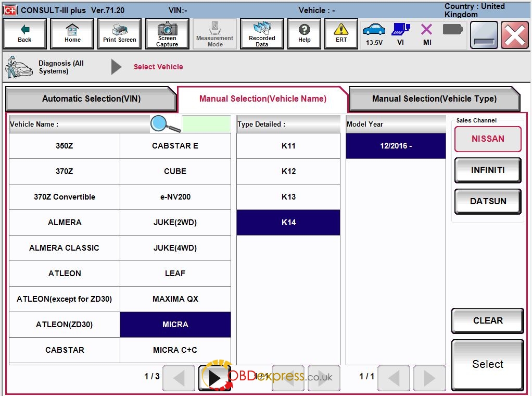Select NISSAN sales channel
The height and width of the screenshot is (396, 532).
488,139
